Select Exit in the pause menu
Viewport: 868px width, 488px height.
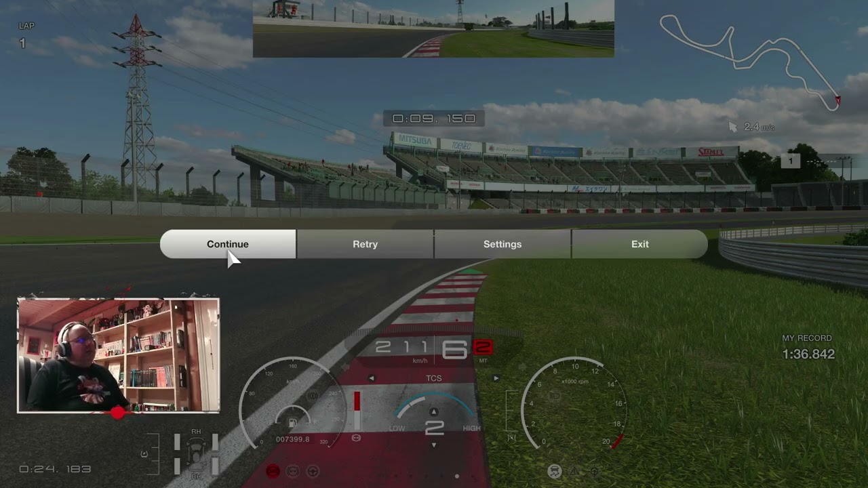639,244
